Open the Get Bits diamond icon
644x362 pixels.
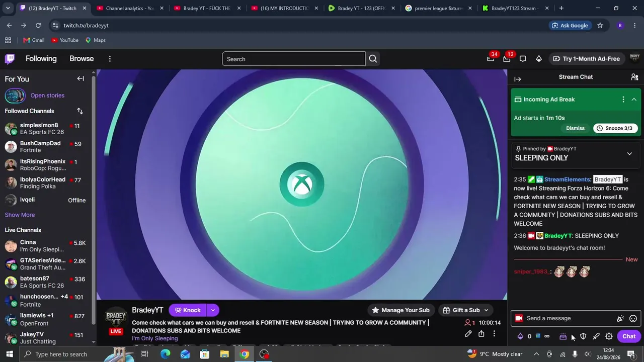539,59
